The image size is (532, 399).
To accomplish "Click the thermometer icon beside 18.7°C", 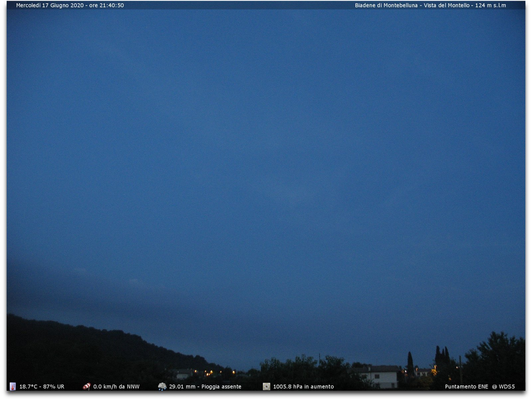I will tap(13, 386).
